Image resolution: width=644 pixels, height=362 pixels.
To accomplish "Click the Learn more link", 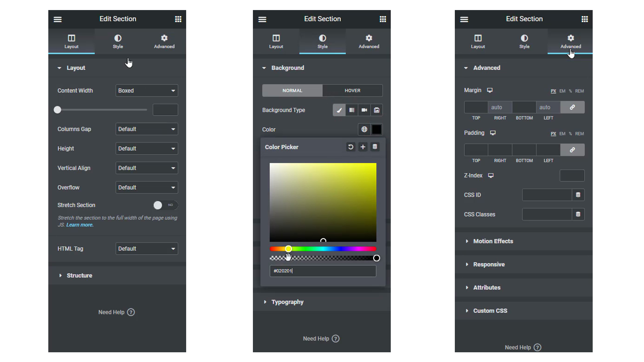I will pos(80,225).
